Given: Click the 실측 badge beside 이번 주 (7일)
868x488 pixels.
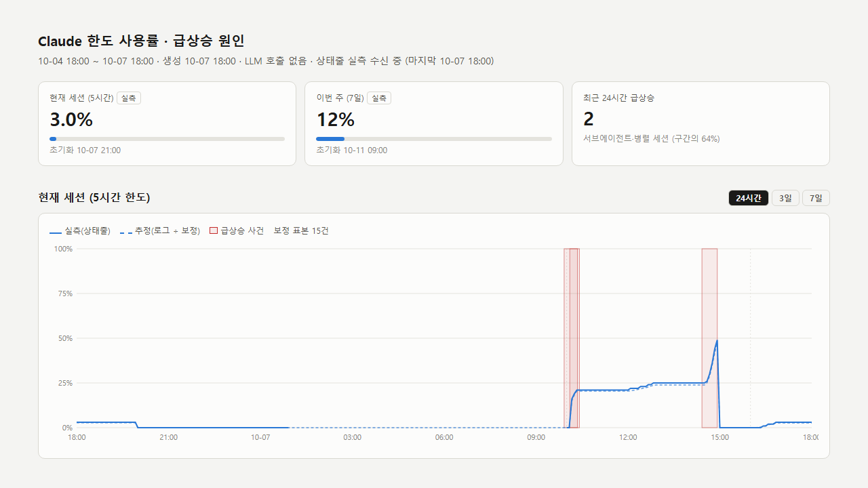Looking at the screenshot, I should tap(379, 98).
